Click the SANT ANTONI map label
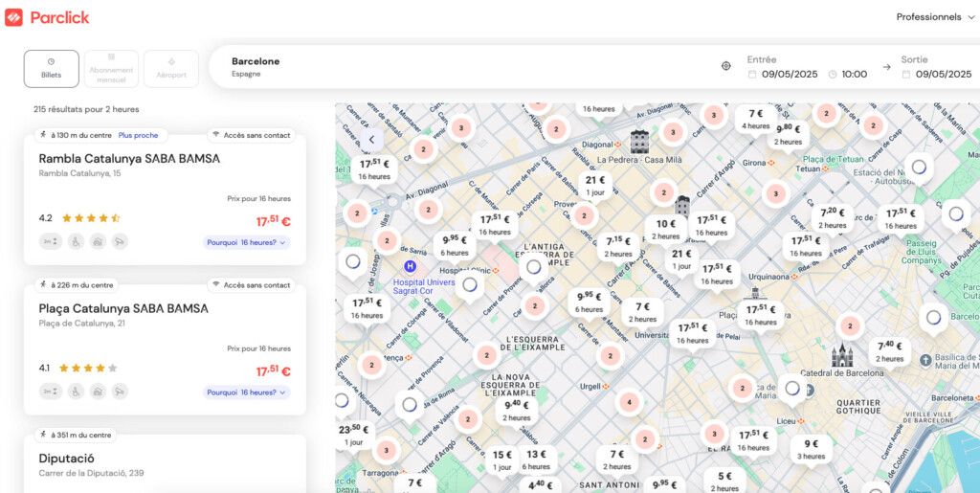The width and height of the screenshot is (980, 493). click(609, 485)
